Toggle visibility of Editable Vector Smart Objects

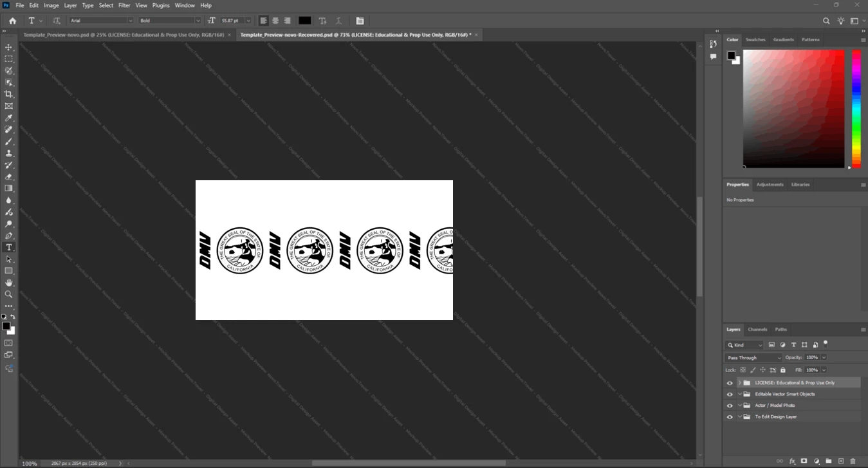pyautogui.click(x=730, y=394)
